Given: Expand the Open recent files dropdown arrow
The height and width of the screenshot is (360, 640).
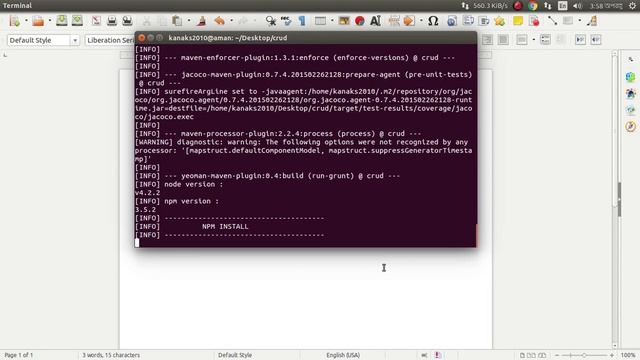Looking at the screenshot, I should pos(50,21).
